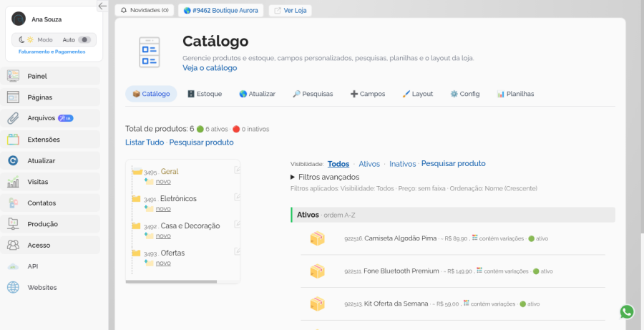
Task: Click novo under Geral category
Action: (x=163, y=181)
